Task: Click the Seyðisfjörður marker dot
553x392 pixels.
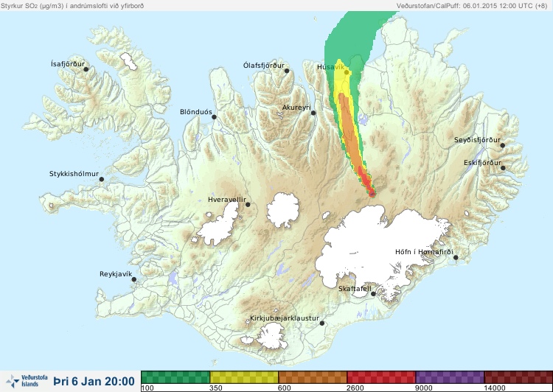Action: [x=503, y=145]
